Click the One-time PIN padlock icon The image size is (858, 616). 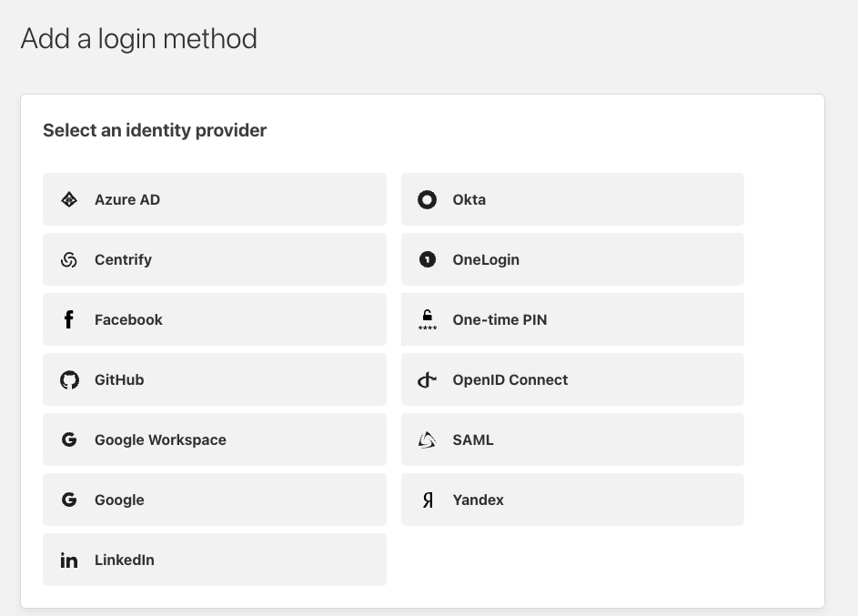tap(428, 319)
